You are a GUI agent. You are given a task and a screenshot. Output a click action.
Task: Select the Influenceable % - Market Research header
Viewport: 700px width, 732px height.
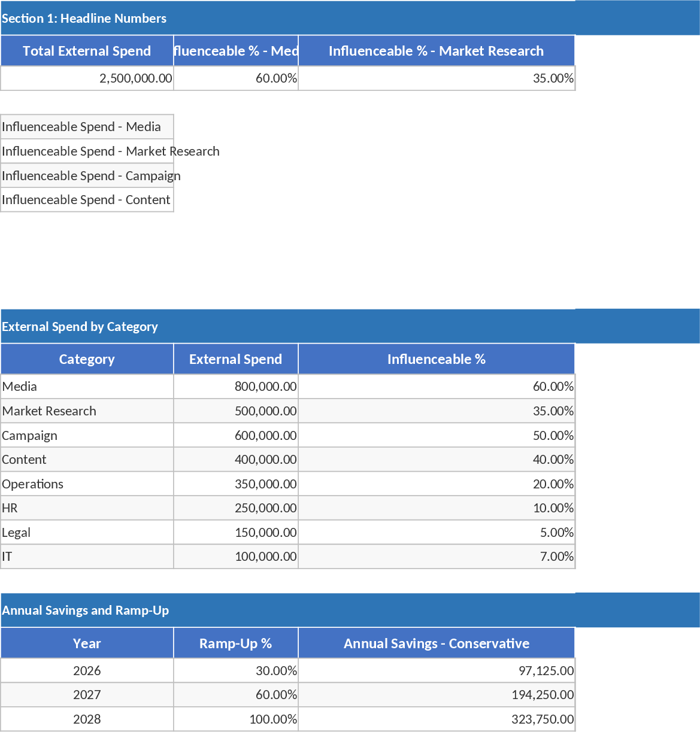click(436, 51)
